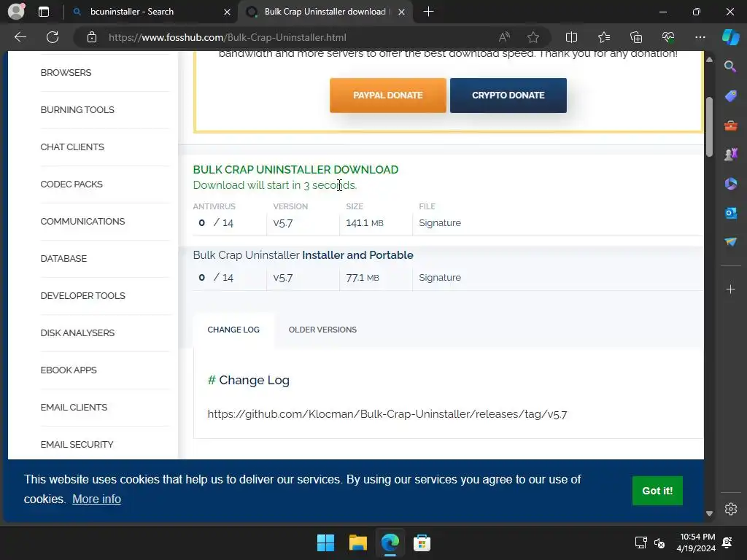Open network and volume tray icons

tap(650, 542)
